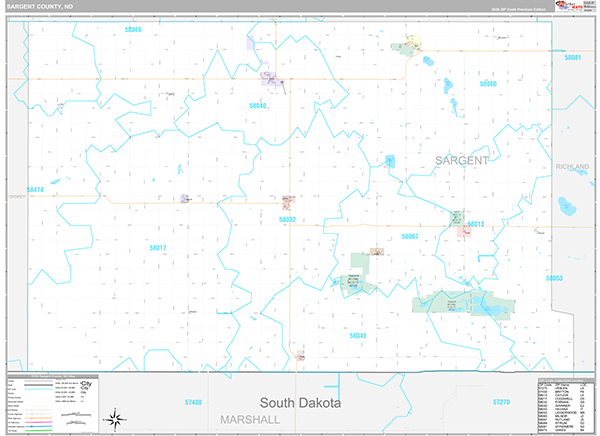Viewport: 600px width, 436px height.
Task: Click the cyan ZIP code line in legend
Action: click(x=39, y=389)
